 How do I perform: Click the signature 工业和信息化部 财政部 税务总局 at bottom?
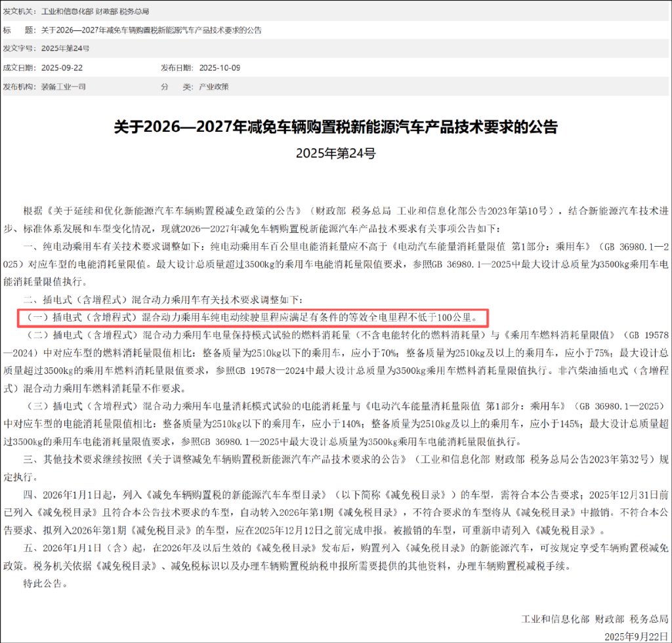595,619
